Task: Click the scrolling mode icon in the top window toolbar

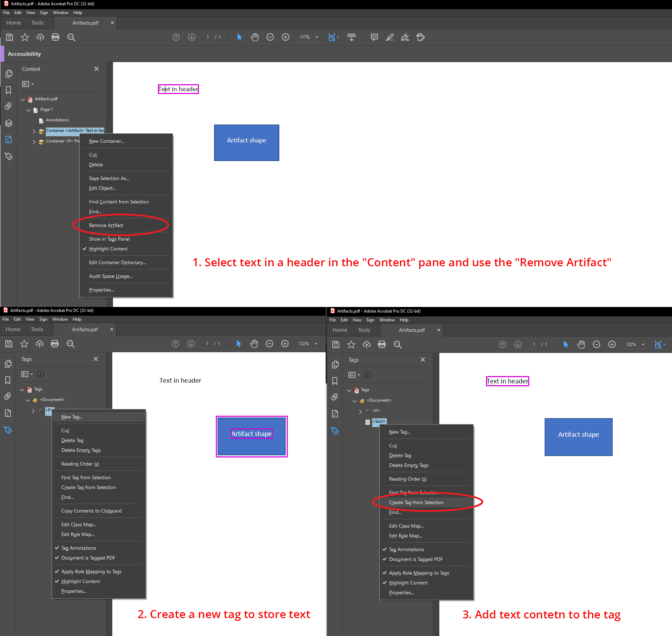Action: click(x=351, y=37)
